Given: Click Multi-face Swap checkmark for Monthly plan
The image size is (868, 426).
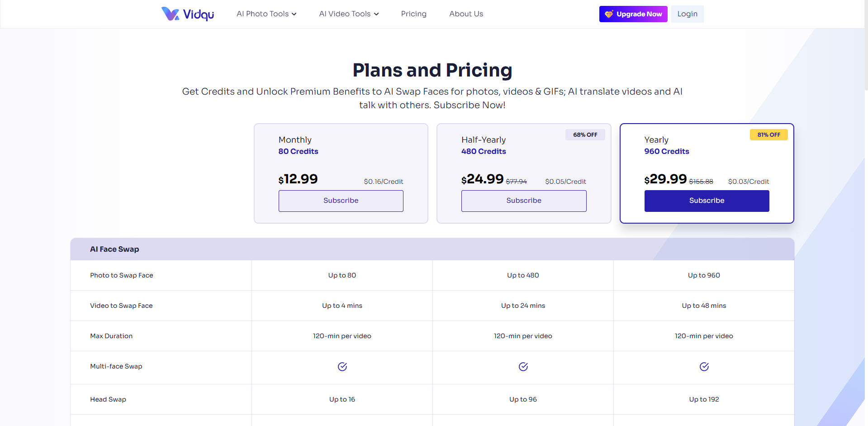Looking at the screenshot, I should point(342,367).
